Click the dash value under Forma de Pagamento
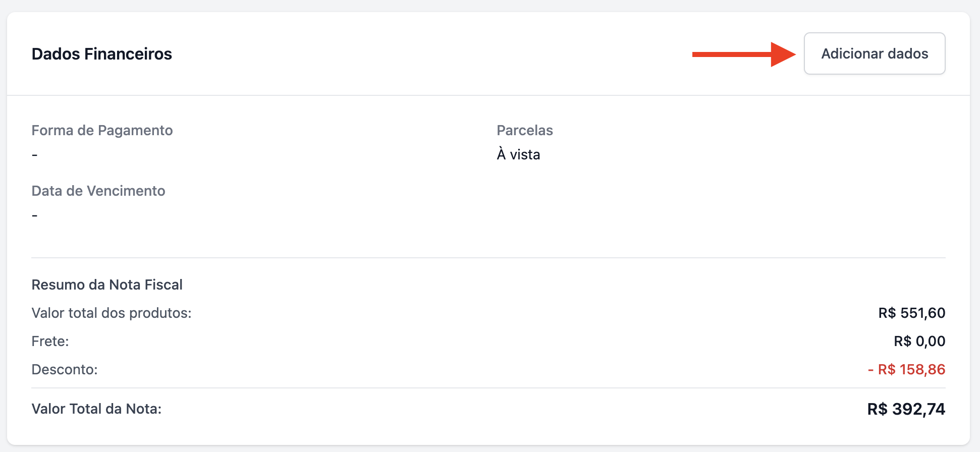Image resolution: width=980 pixels, height=452 pixels. [x=34, y=155]
